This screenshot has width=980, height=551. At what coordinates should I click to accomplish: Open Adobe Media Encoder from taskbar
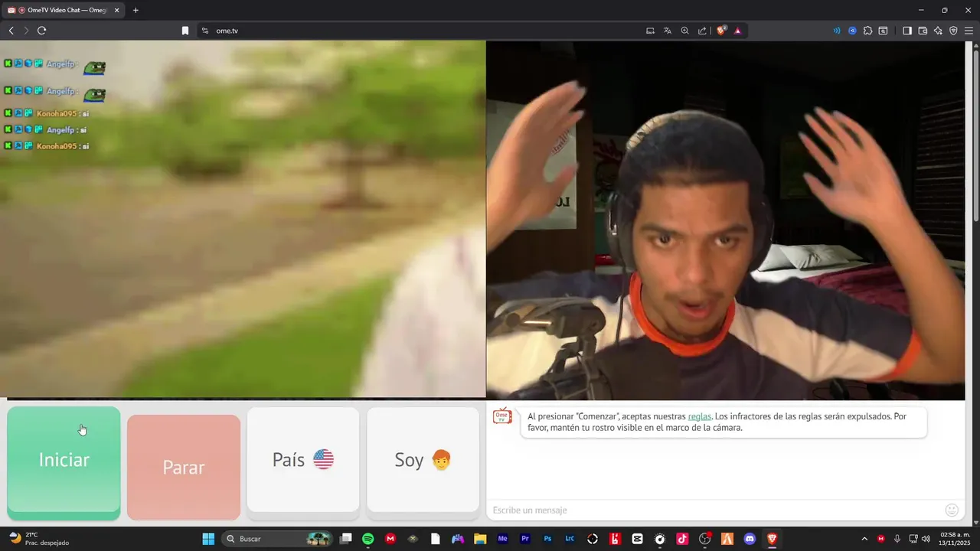502,539
